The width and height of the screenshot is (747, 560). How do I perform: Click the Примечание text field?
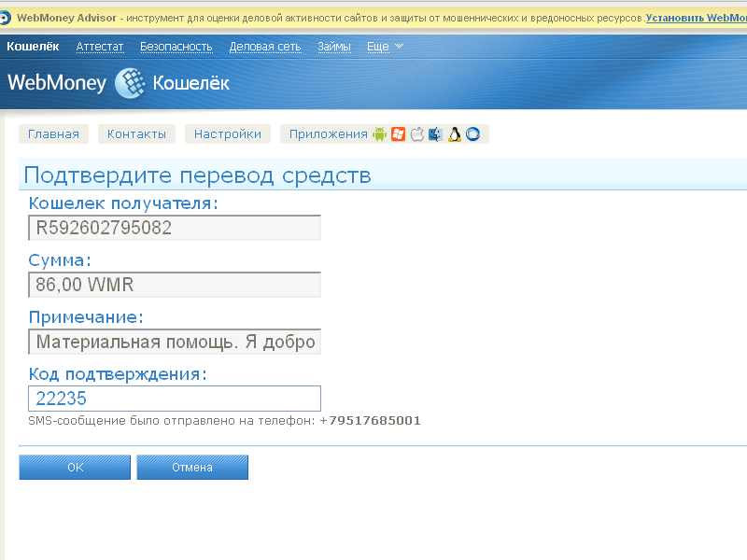[x=175, y=342]
